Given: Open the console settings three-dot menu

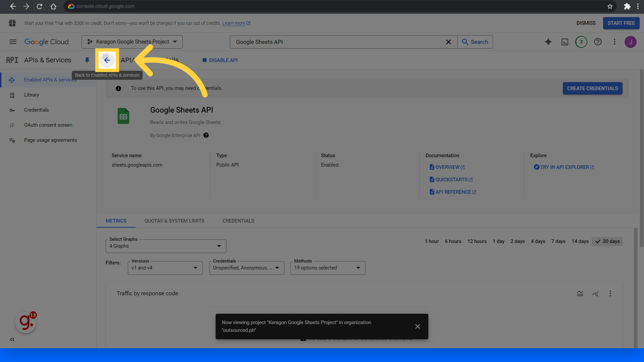Looking at the screenshot, I should (614, 42).
